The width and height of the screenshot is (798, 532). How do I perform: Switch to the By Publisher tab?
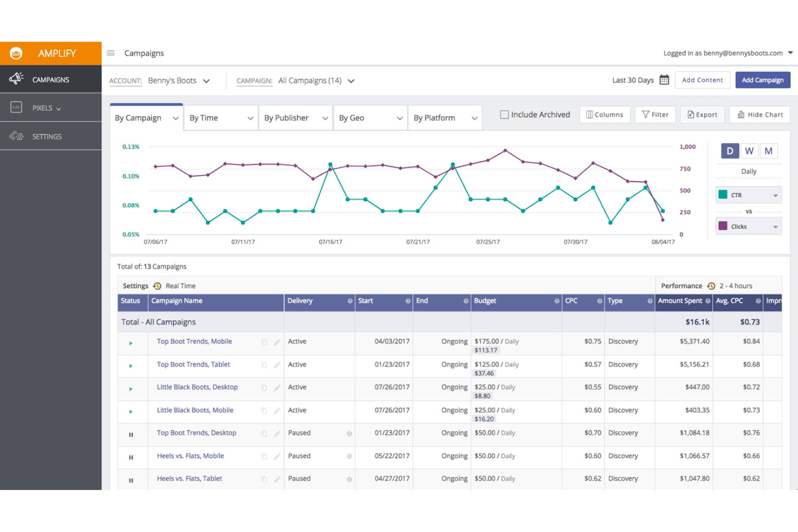click(x=286, y=118)
